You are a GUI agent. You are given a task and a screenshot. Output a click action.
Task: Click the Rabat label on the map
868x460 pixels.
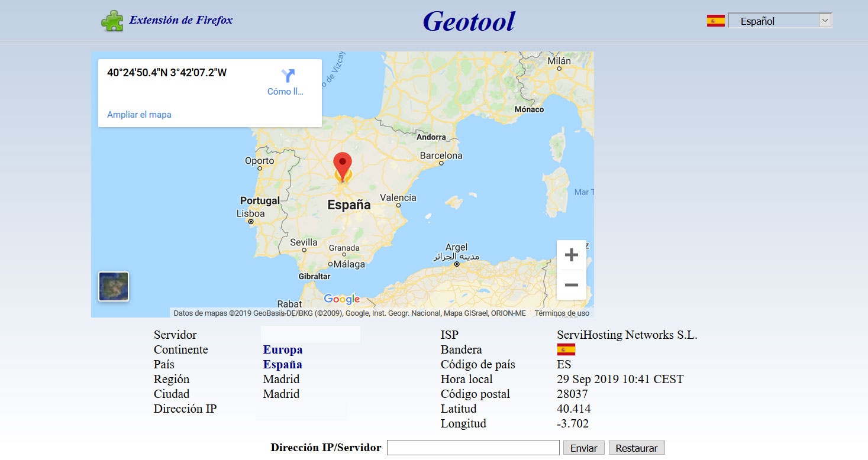coord(290,304)
